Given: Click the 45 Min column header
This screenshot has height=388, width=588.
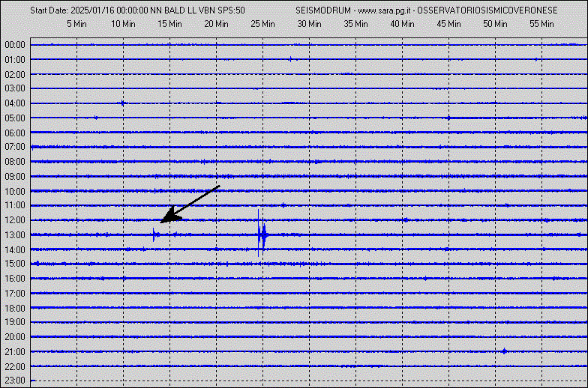Looking at the screenshot, I should (x=448, y=24).
